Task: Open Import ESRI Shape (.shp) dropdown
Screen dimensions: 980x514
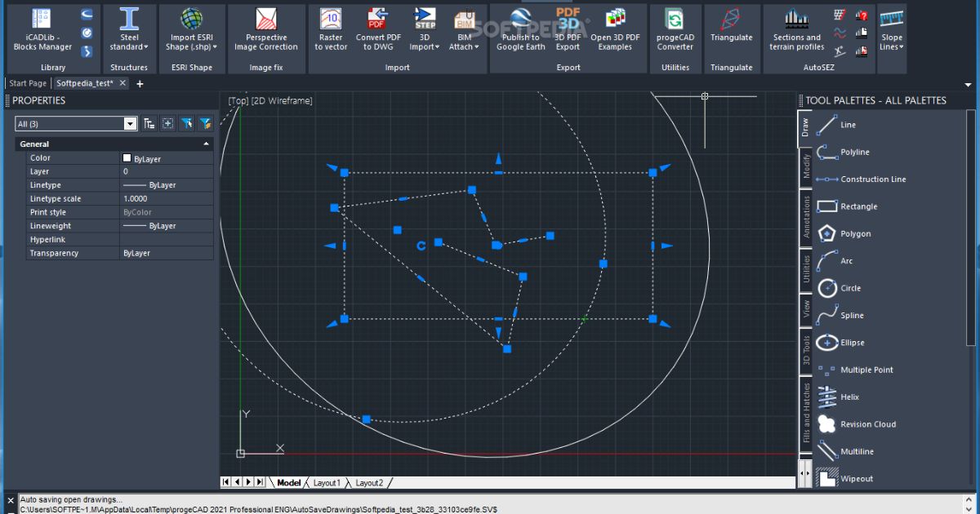Action: (x=192, y=30)
